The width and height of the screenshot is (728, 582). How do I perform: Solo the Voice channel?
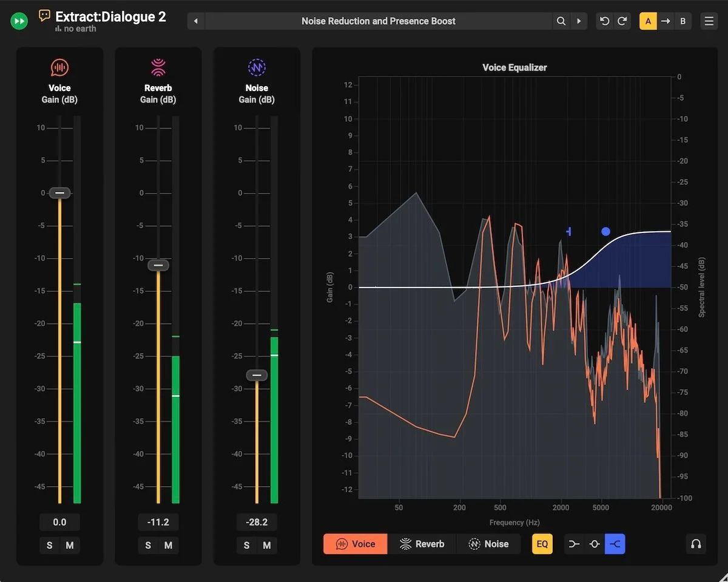(49, 545)
